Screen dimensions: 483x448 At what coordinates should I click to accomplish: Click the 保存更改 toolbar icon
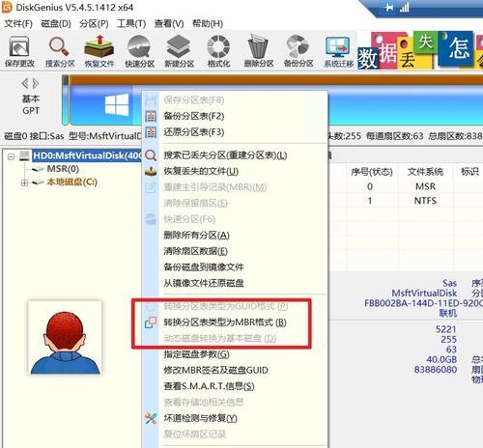click(x=19, y=51)
